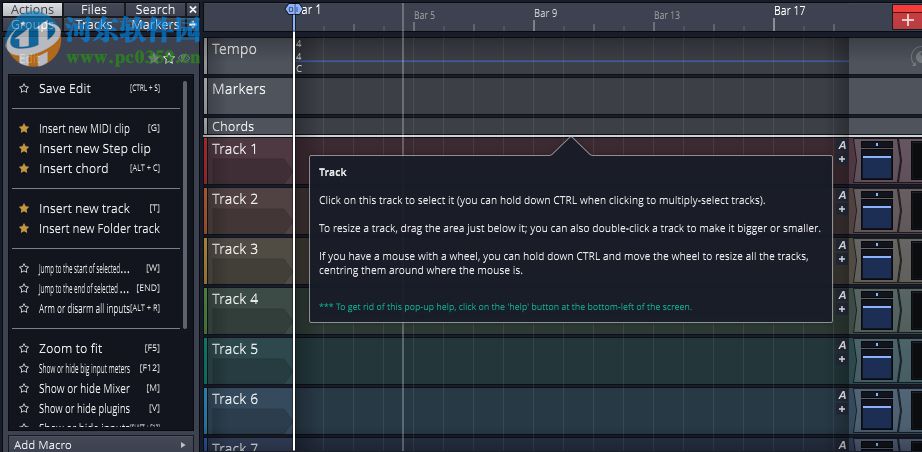Click the small plus icon on Track 4
This screenshot has height=452, width=922.
coord(842,309)
